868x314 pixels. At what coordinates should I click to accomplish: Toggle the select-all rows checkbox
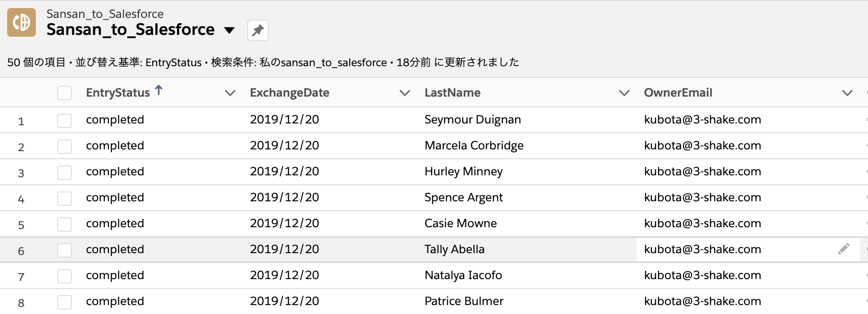[x=64, y=93]
